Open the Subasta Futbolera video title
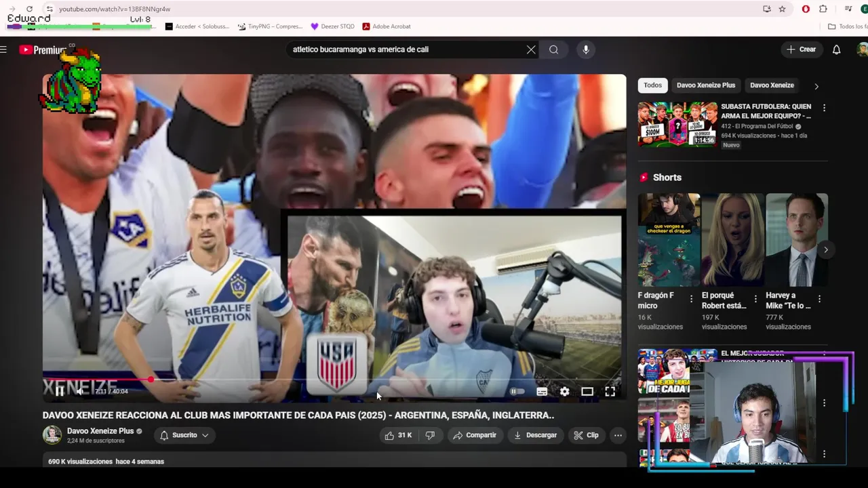This screenshot has height=488, width=868. point(766,111)
